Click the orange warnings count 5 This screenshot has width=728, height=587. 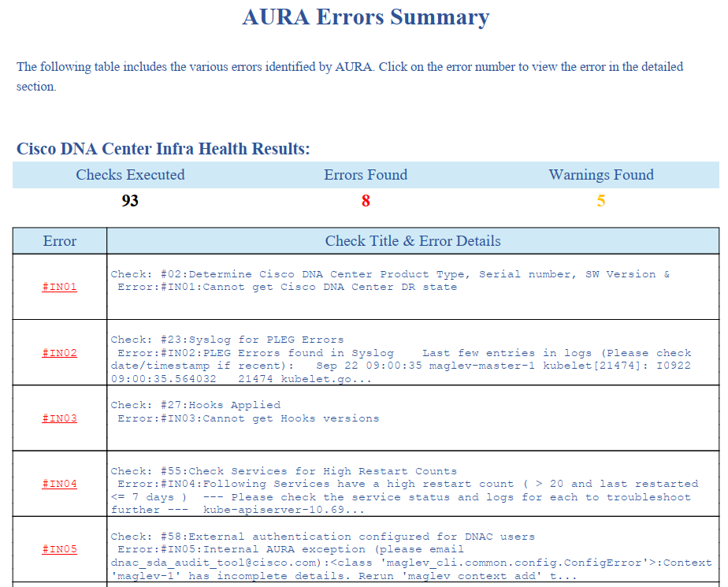click(601, 201)
